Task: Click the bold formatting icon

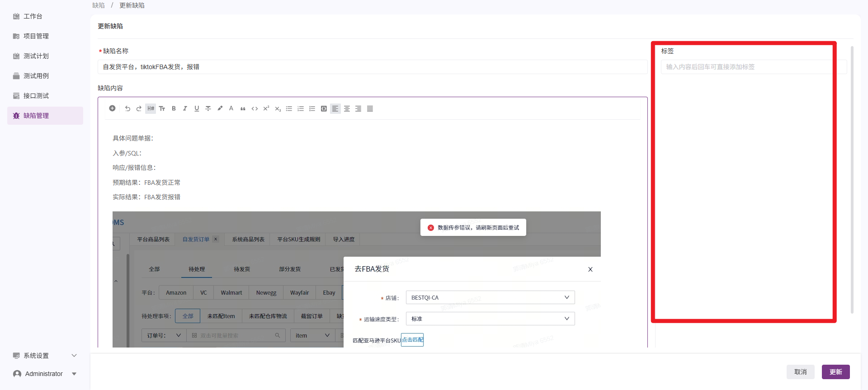Action: (174, 108)
